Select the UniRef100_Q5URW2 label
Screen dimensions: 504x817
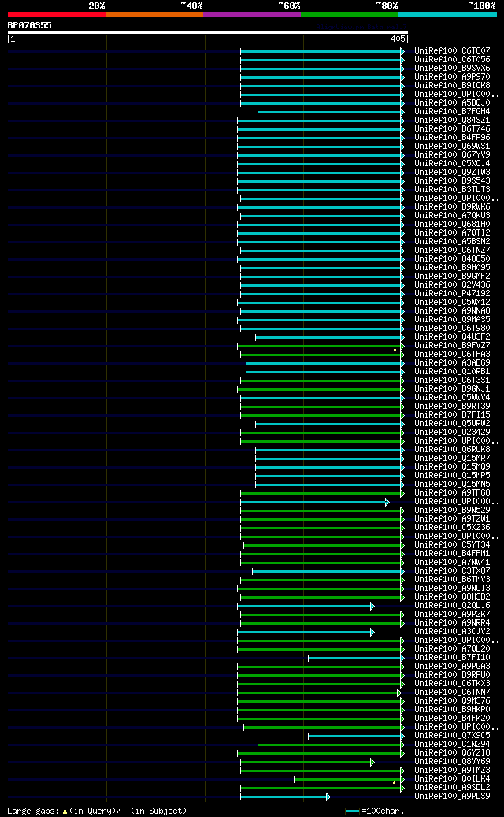[x=452, y=424]
